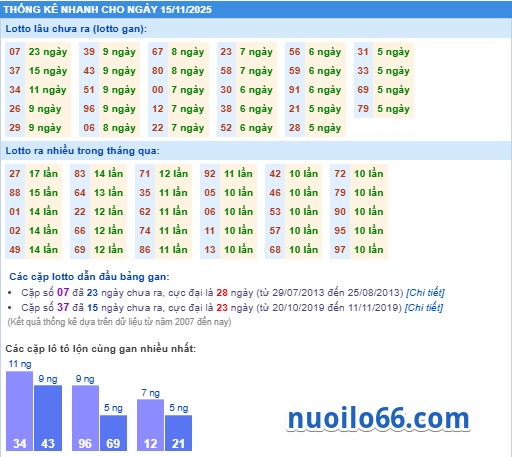Click lotto gan number 56

pyautogui.click(x=295, y=52)
